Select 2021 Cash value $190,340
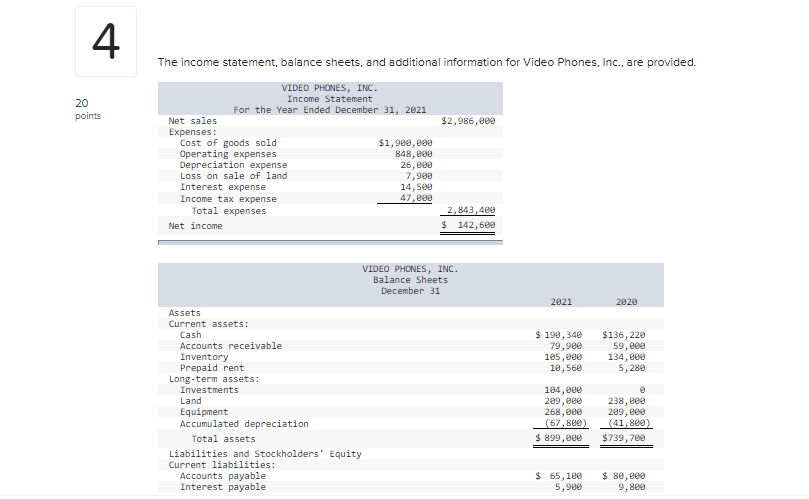Screen dimensions: 809x499 point(559,335)
